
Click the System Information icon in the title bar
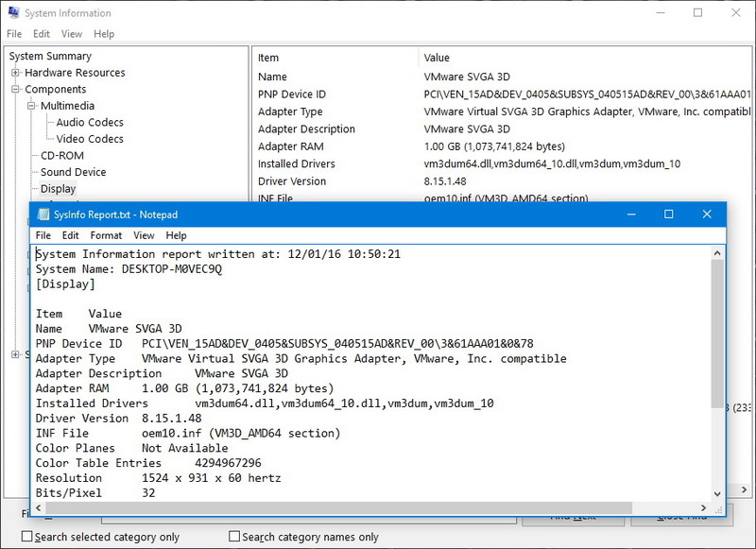(x=13, y=13)
